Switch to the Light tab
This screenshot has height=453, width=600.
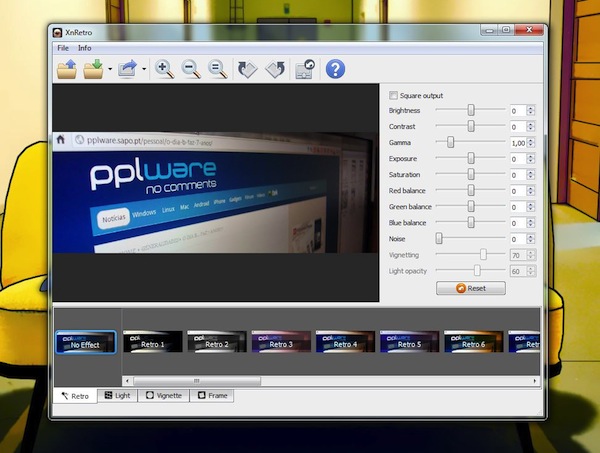click(x=117, y=395)
